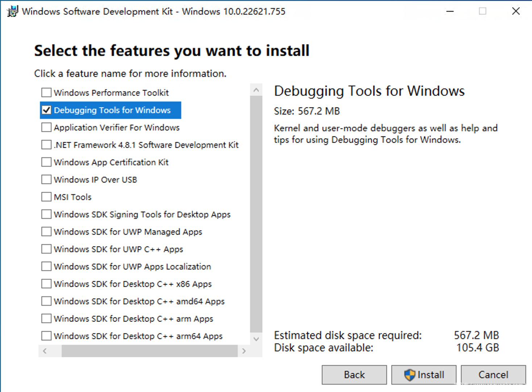This screenshot has height=392, width=532.
Task: Tick the MSI Tools checkbox
Action: point(46,197)
